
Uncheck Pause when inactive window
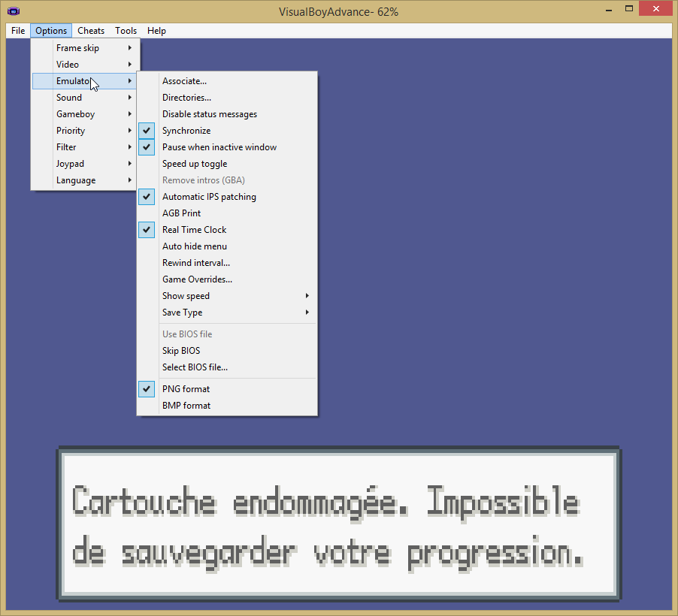(x=227, y=147)
